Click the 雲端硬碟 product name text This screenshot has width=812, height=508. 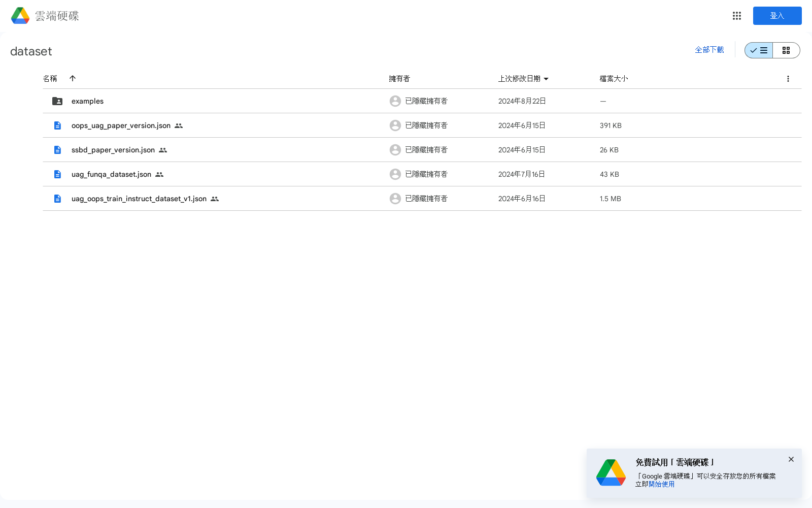tap(57, 16)
